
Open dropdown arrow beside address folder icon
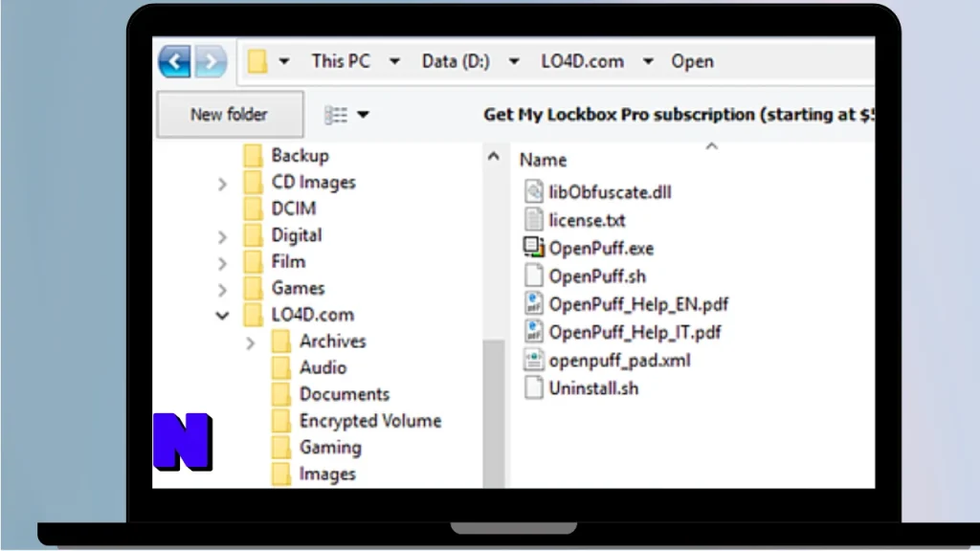tap(283, 61)
